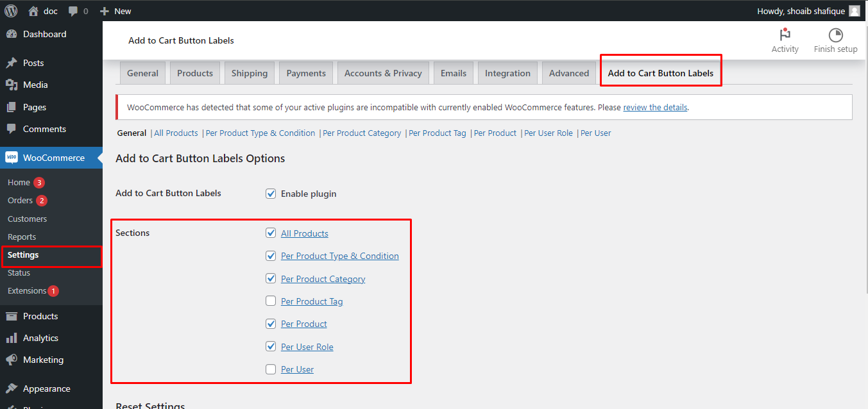This screenshot has height=409, width=868.
Task: Follow the review the details link
Action: tap(655, 107)
